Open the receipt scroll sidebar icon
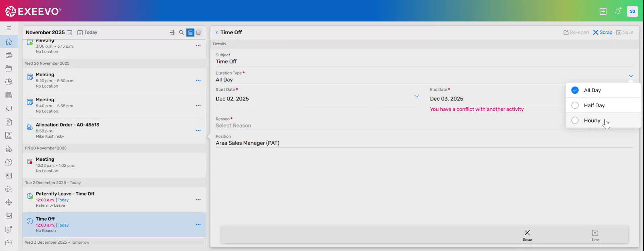The width and height of the screenshot is (644, 251). 9,229
